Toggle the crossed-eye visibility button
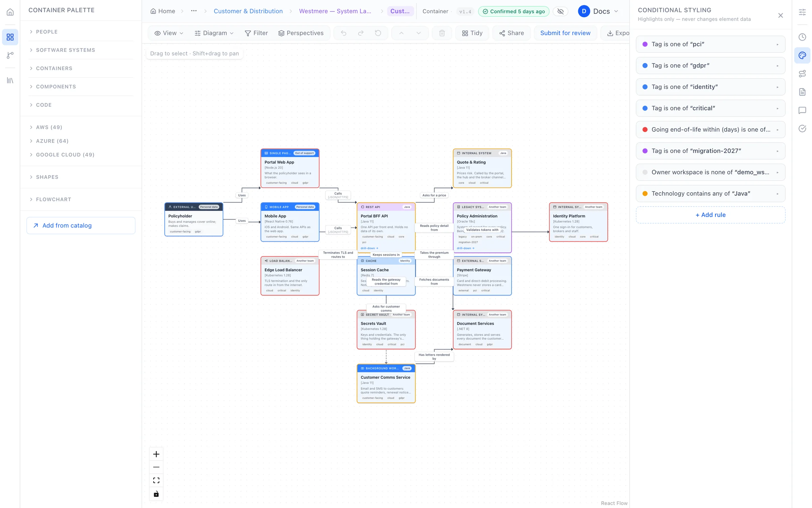 click(560, 12)
